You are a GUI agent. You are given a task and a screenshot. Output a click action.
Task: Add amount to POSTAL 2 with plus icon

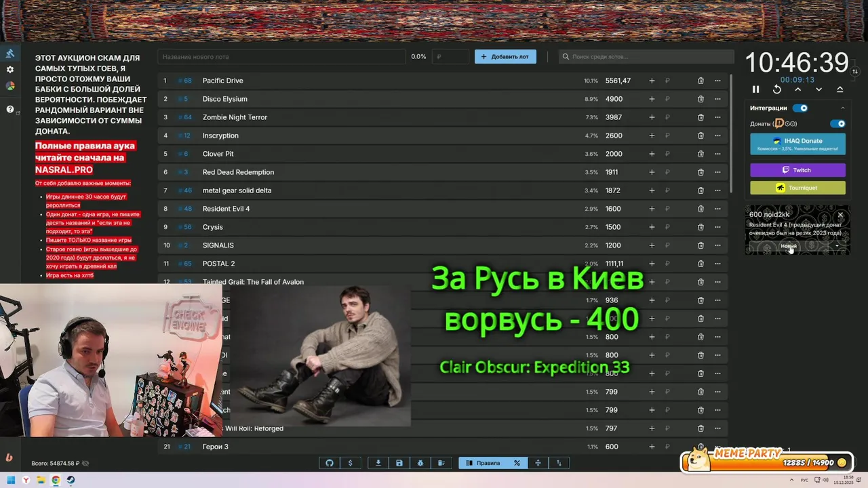point(652,264)
